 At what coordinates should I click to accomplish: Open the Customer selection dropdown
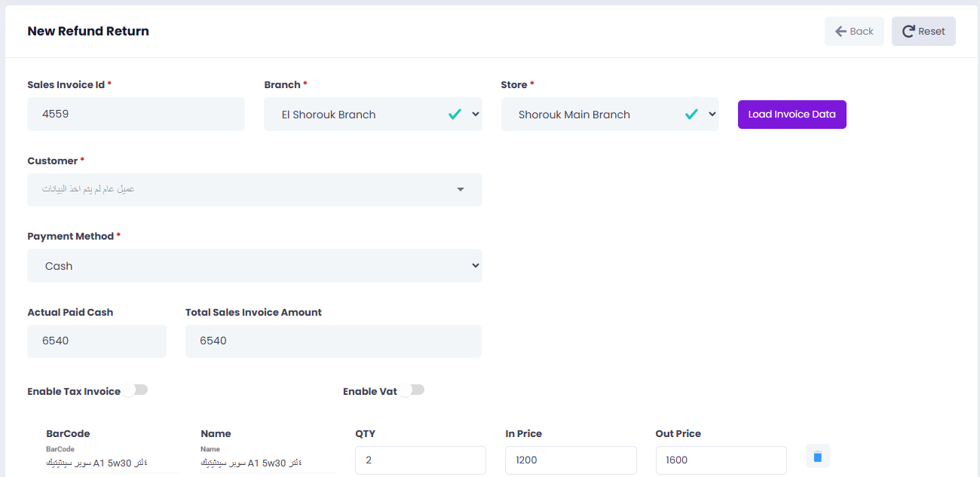coord(254,190)
